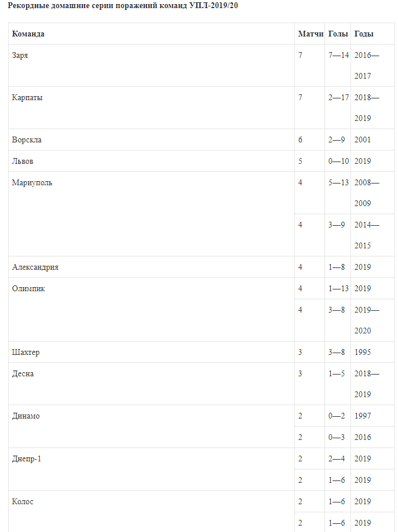The image size is (398, 532).
Task: Click the goals value 0—10
Action: (x=338, y=162)
